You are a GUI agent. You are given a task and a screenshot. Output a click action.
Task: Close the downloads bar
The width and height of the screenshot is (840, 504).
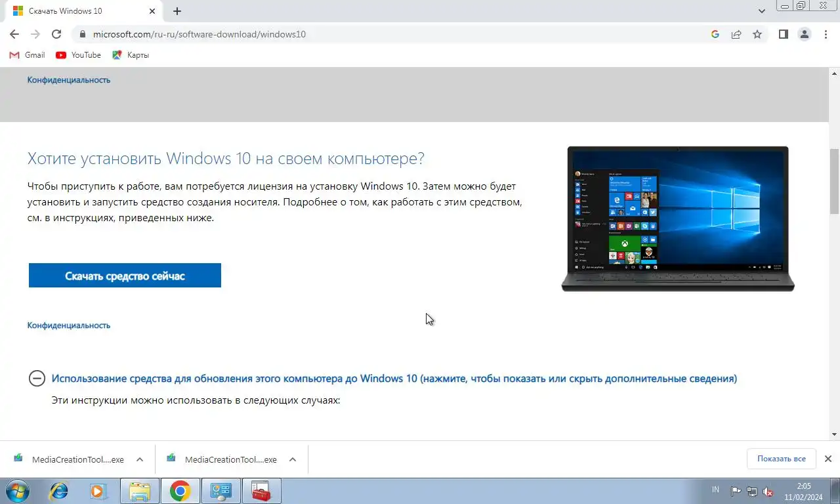828,459
